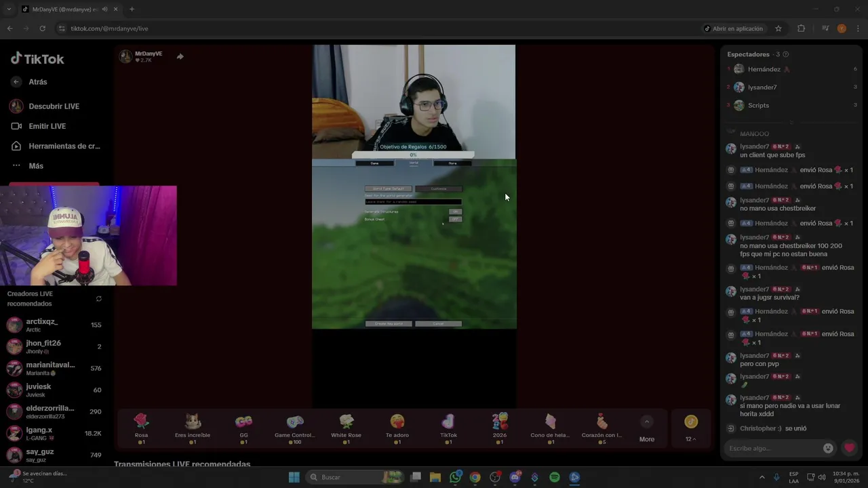Send the Cono de helado gift
The image size is (868, 488).
pyautogui.click(x=551, y=428)
